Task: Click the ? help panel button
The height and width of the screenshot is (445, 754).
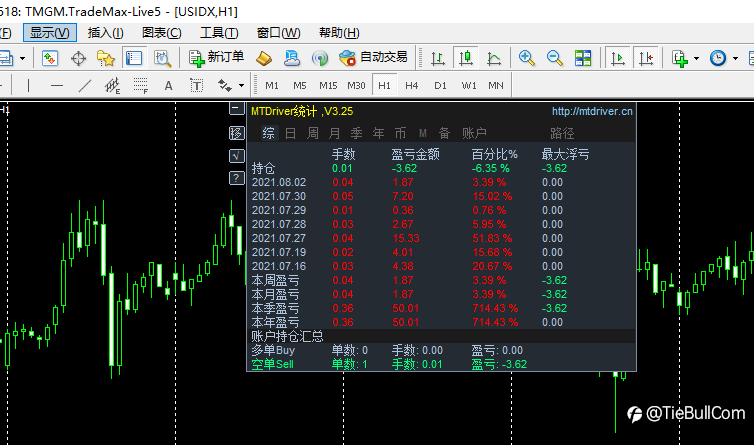Action: point(237,178)
